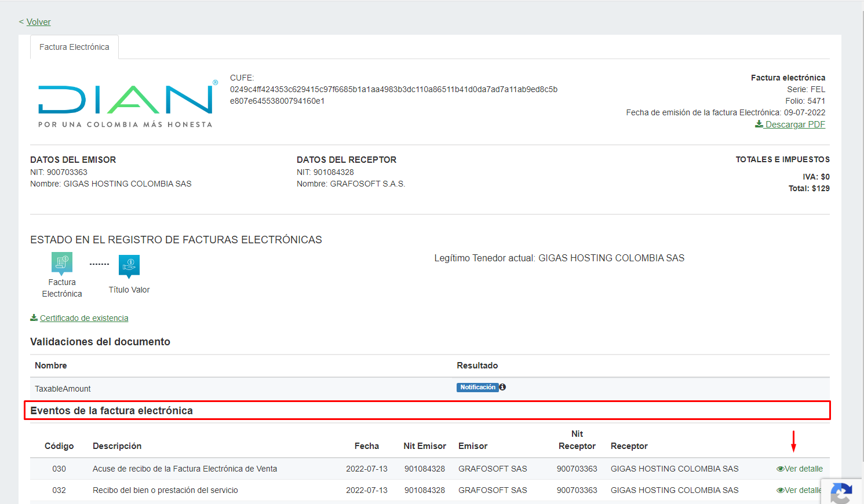Download the invoice via Descargar PDF
Image resolution: width=864 pixels, height=504 pixels.
click(790, 125)
